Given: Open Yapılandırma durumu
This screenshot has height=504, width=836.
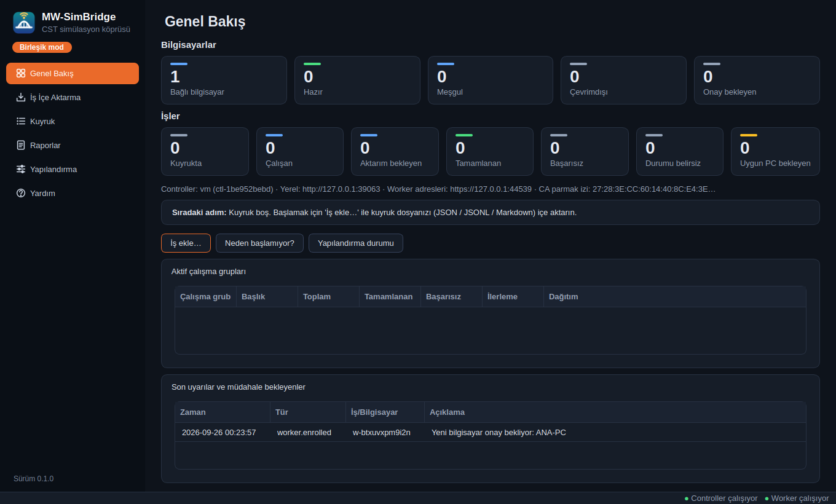Looking at the screenshot, I should tap(355, 243).
